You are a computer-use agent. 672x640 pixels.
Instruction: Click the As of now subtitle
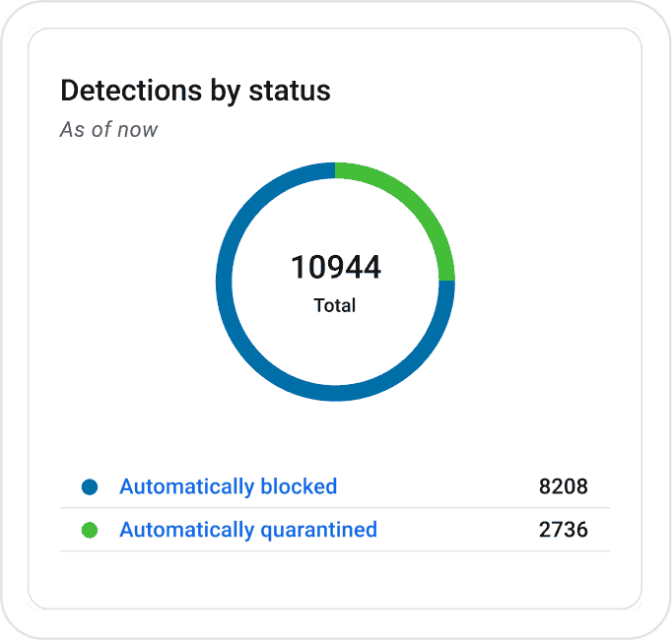[x=108, y=129]
